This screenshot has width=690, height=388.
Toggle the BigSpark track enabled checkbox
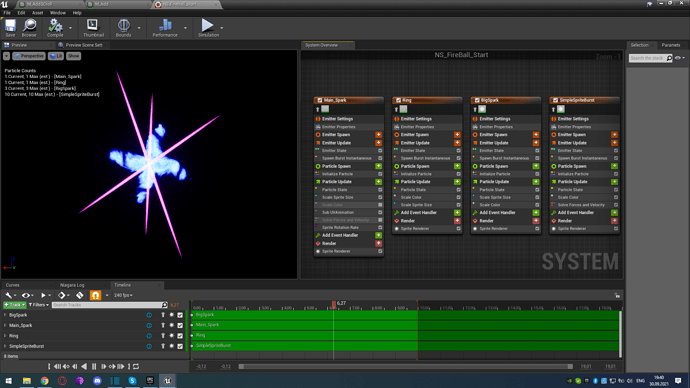click(x=180, y=315)
